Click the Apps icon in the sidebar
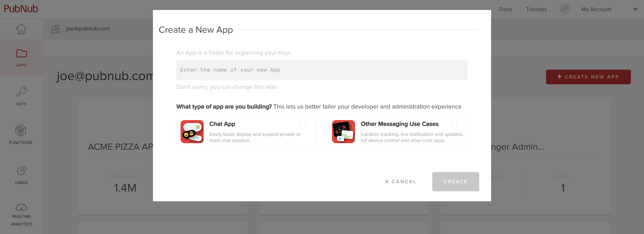 pyautogui.click(x=21, y=54)
